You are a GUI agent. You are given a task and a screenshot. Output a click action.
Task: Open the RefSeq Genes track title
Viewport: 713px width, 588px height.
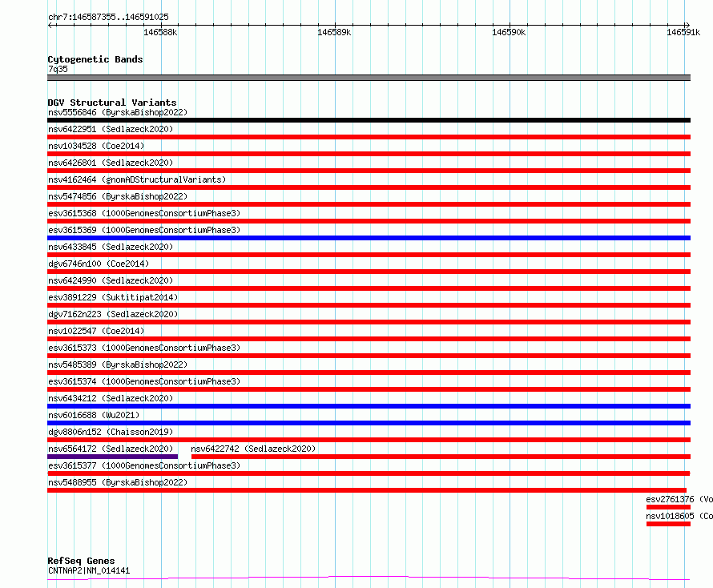(x=81, y=561)
